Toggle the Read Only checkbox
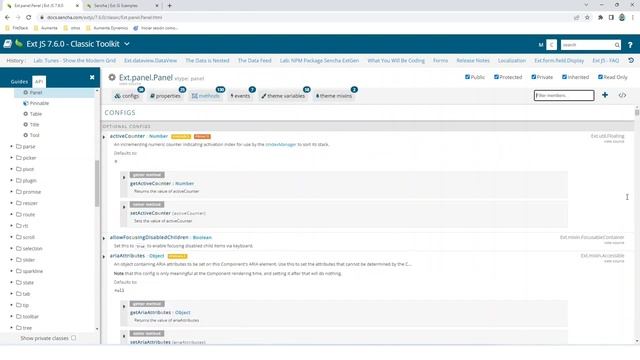640x360 pixels. 600,77
